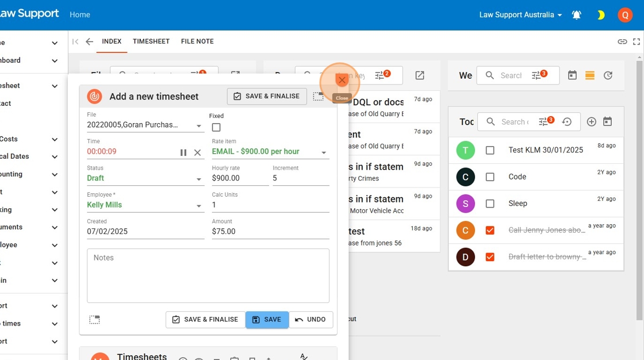This screenshot has width=644, height=360.
Task: Click the UNDO button
Action: (x=311, y=320)
